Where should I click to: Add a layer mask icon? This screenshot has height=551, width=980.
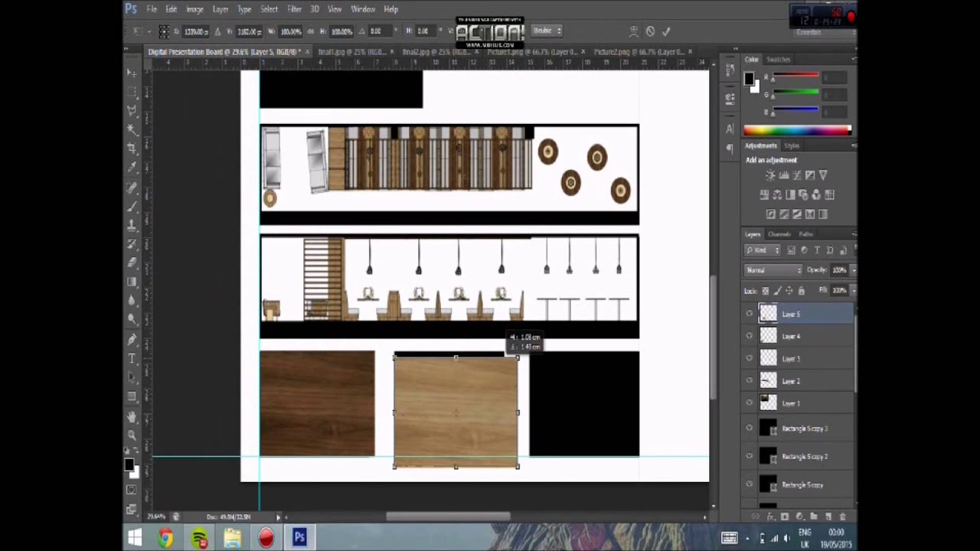point(785,517)
